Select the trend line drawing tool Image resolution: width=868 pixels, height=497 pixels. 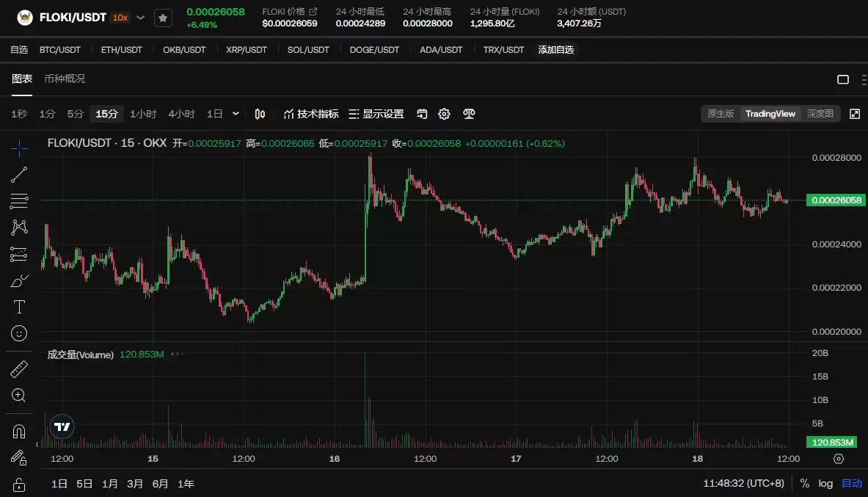(19, 175)
